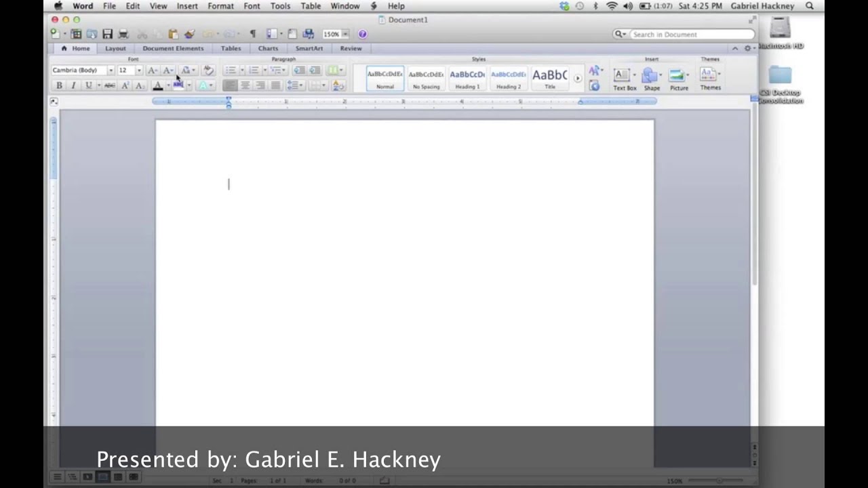This screenshot has height=488, width=868.
Task: Apply the No Spacing style
Action: click(x=426, y=79)
